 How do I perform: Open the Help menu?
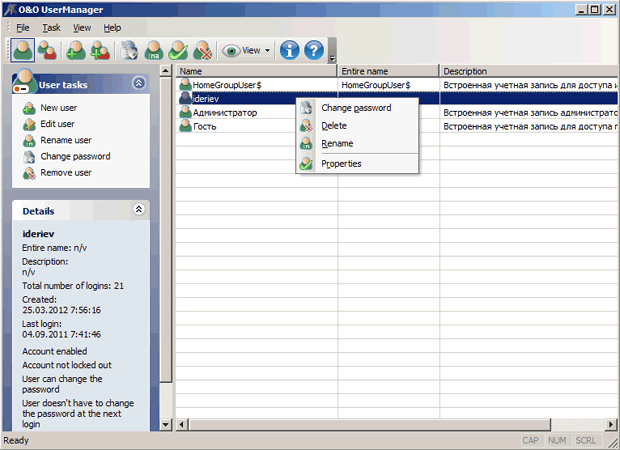pyautogui.click(x=112, y=28)
